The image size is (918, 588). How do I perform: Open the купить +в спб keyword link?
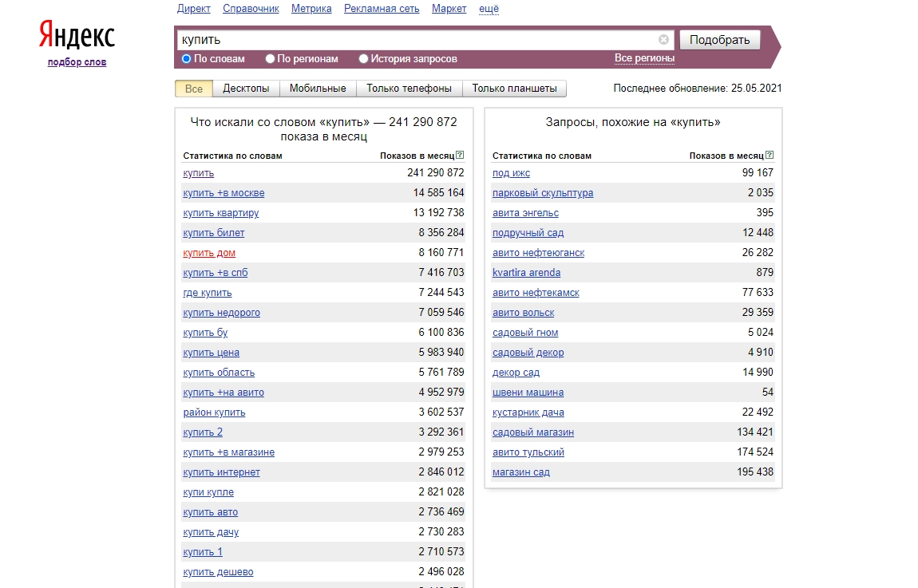click(x=216, y=273)
